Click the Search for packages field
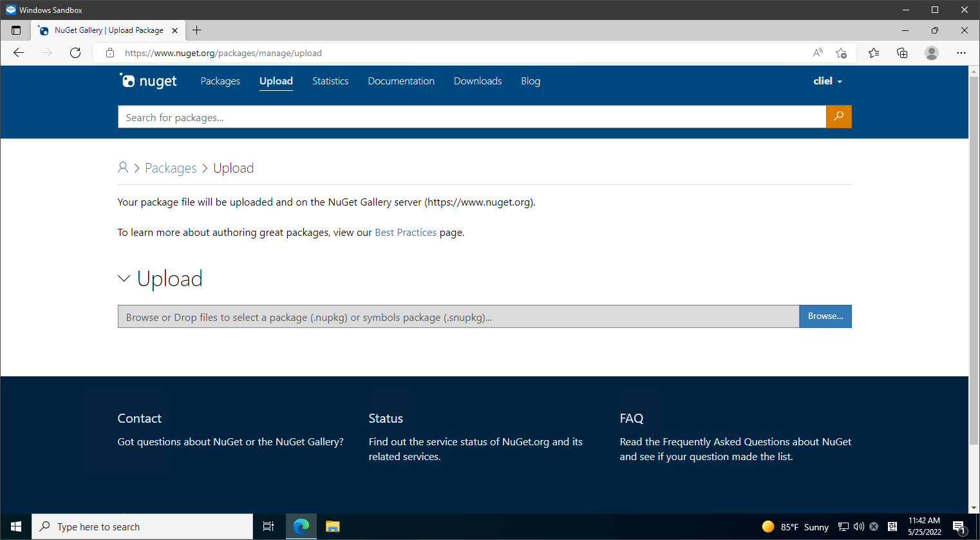 [x=472, y=117]
